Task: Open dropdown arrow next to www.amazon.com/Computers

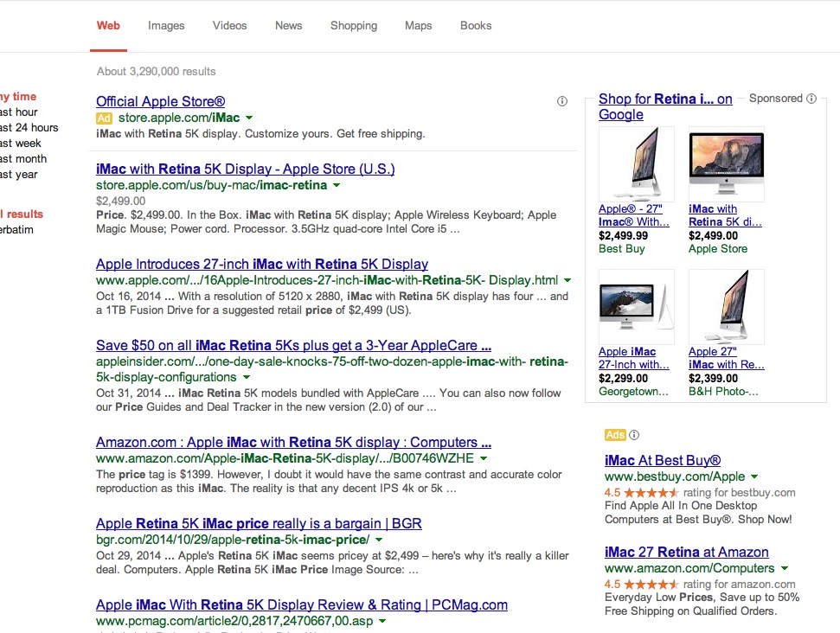Action: click(x=785, y=568)
